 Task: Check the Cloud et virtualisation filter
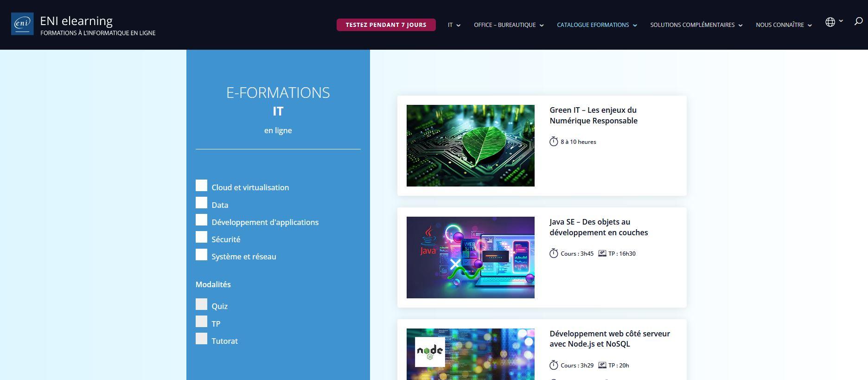pyautogui.click(x=201, y=186)
